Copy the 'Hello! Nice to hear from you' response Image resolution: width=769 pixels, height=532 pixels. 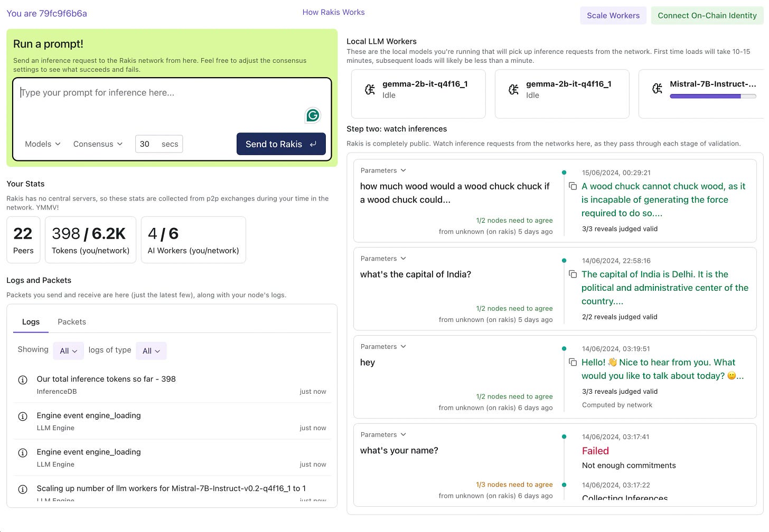pyautogui.click(x=573, y=362)
